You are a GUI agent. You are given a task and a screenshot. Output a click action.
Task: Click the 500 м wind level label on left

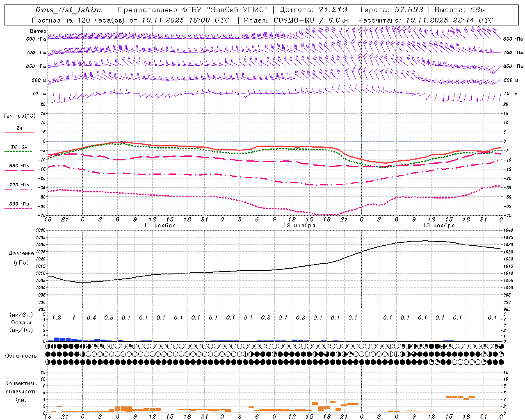pos(39,80)
